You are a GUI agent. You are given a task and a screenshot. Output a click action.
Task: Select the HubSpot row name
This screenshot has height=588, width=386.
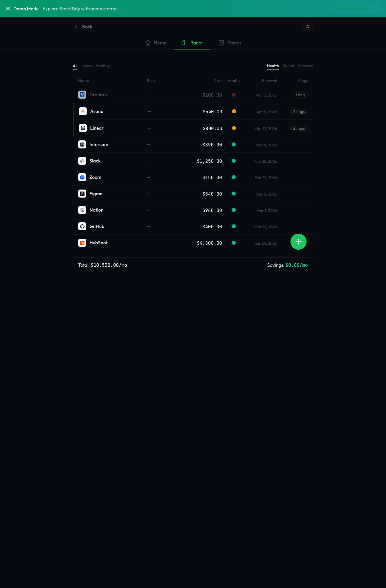pyautogui.click(x=99, y=243)
